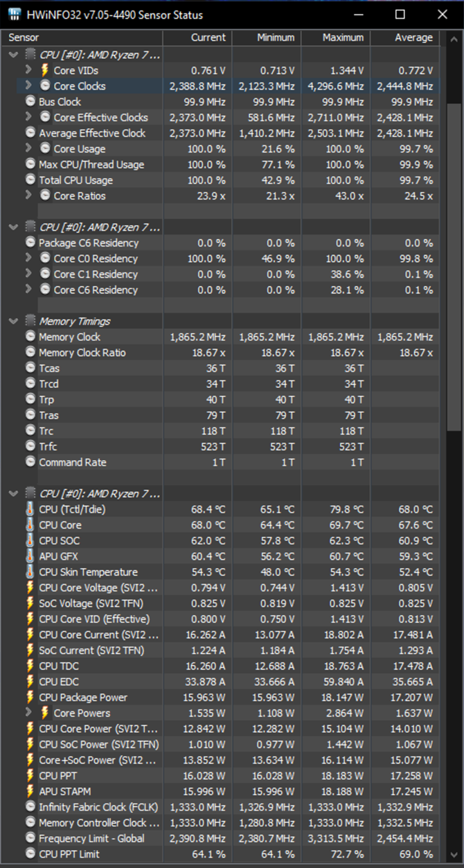Select the CPU PPT row label
The width and height of the screenshot is (464, 868).
click(x=57, y=775)
